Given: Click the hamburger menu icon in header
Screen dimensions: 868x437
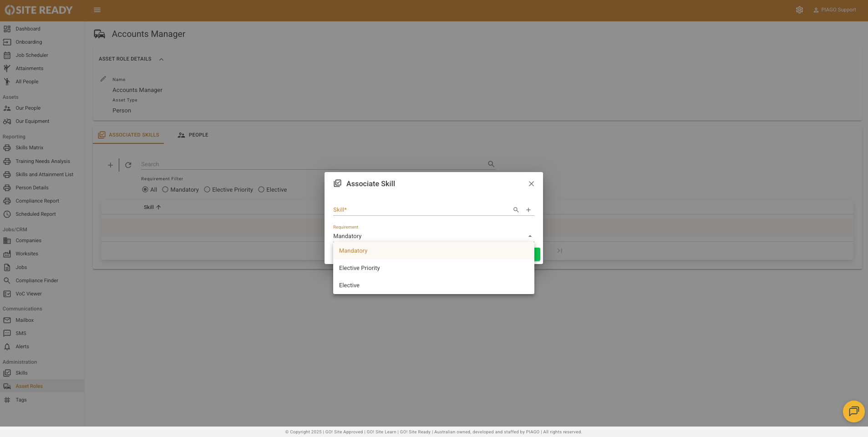Looking at the screenshot, I should (x=97, y=10).
